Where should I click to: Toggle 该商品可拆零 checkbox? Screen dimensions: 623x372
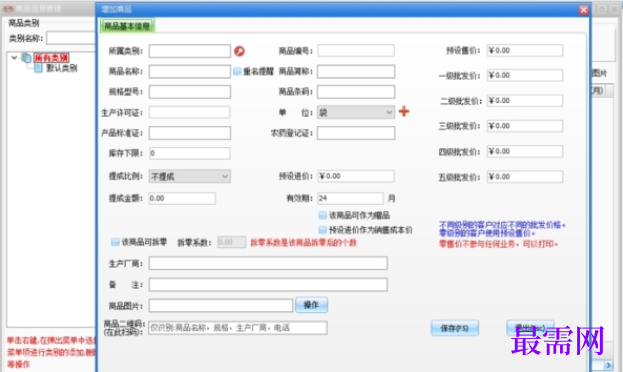(x=115, y=242)
